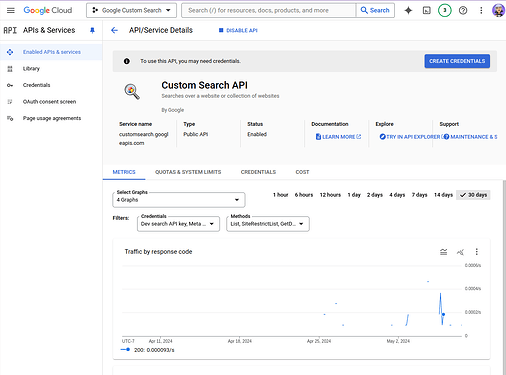Open Try in API Explorer link
The image size is (506, 375).
(410, 137)
